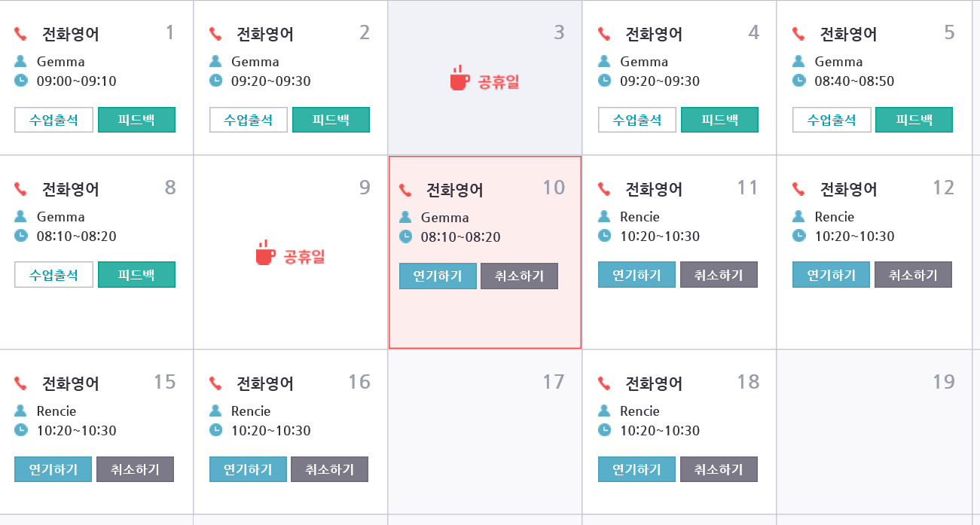Click the clock icon on day 4
The width and height of the screenshot is (980, 525).
point(604,81)
